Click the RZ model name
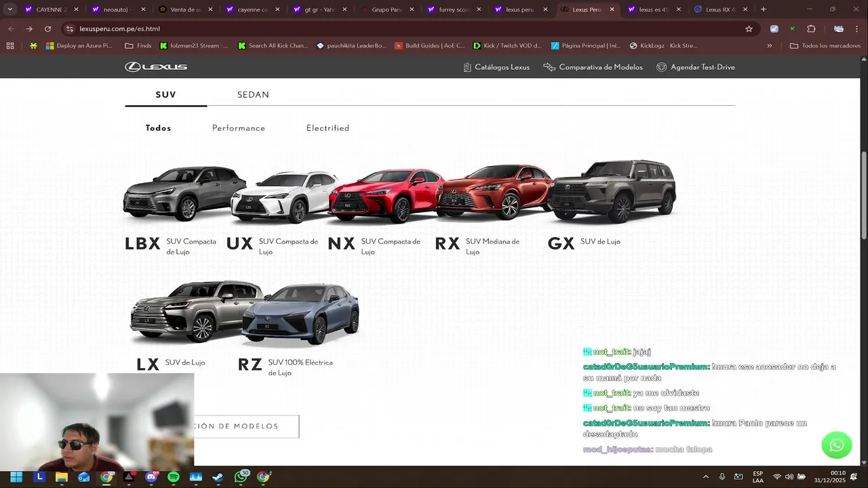 (x=250, y=365)
